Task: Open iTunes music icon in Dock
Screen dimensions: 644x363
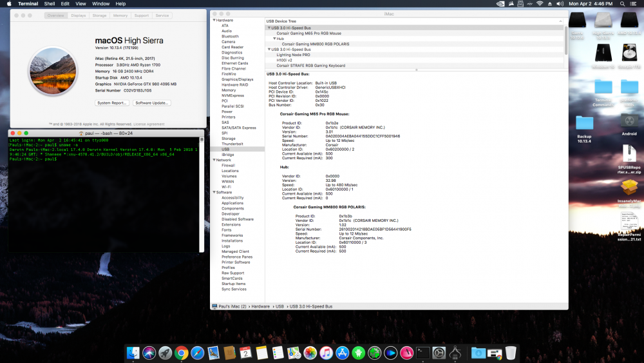Action: pos(326,353)
